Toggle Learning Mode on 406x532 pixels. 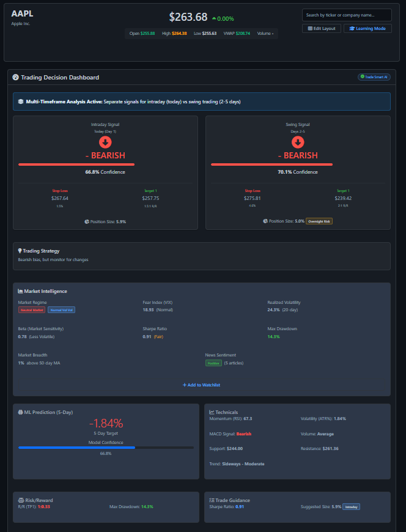(367, 29)
